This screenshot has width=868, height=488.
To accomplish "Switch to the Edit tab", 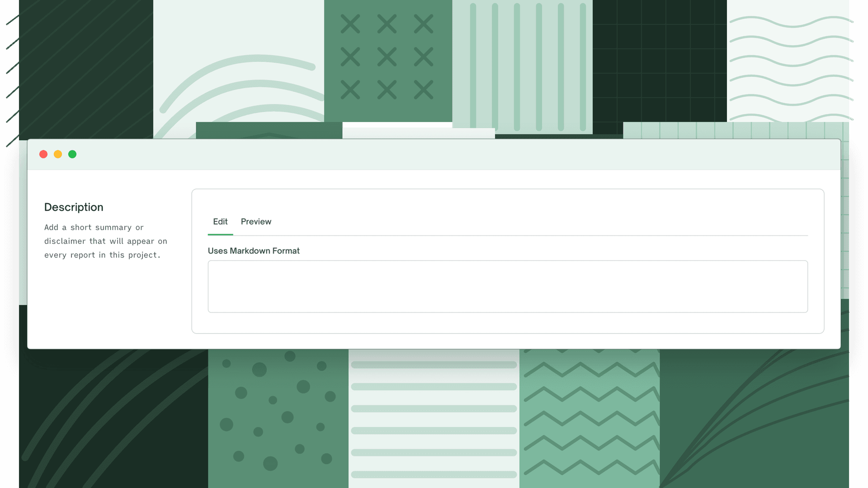I will click(x=220, y=221).
